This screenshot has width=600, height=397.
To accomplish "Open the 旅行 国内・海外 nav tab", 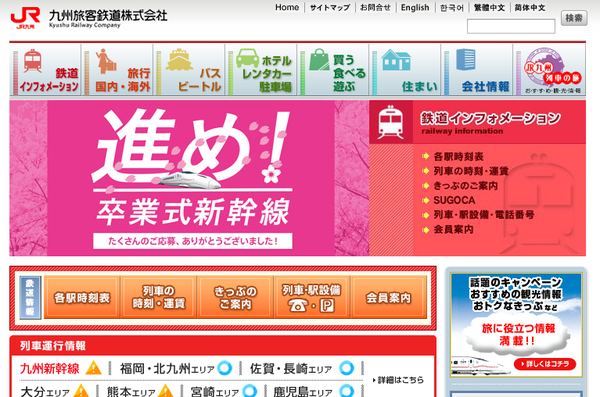I will 117,70.
